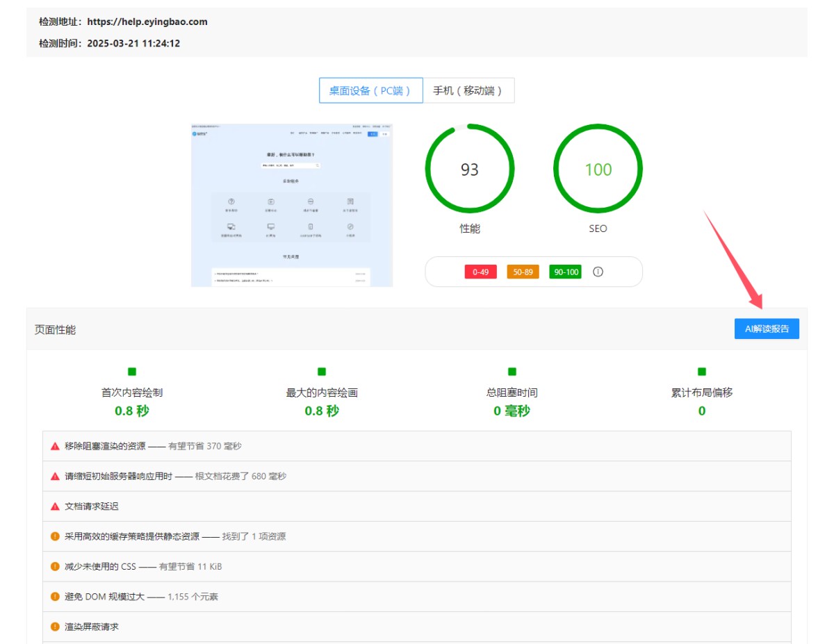Screen dimensions: 834x644
Task: Click the performance score 93 gauge
Action: click(x=470, y=170)
